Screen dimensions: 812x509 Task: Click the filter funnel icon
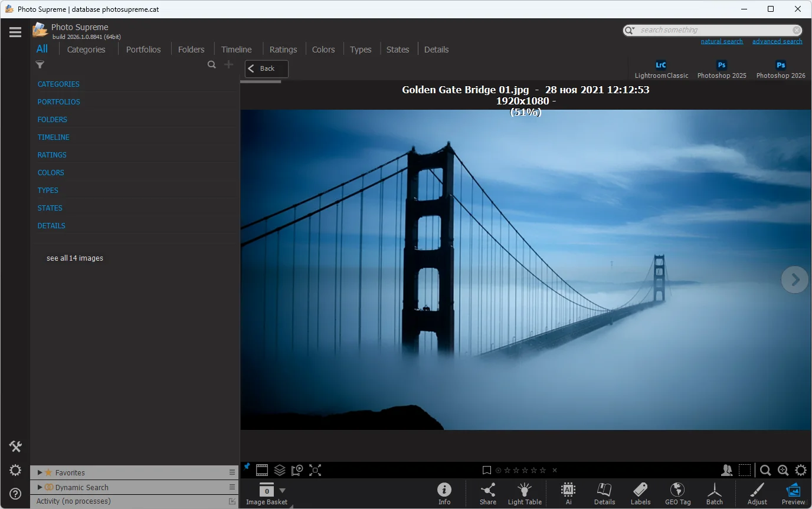[40, 65]
